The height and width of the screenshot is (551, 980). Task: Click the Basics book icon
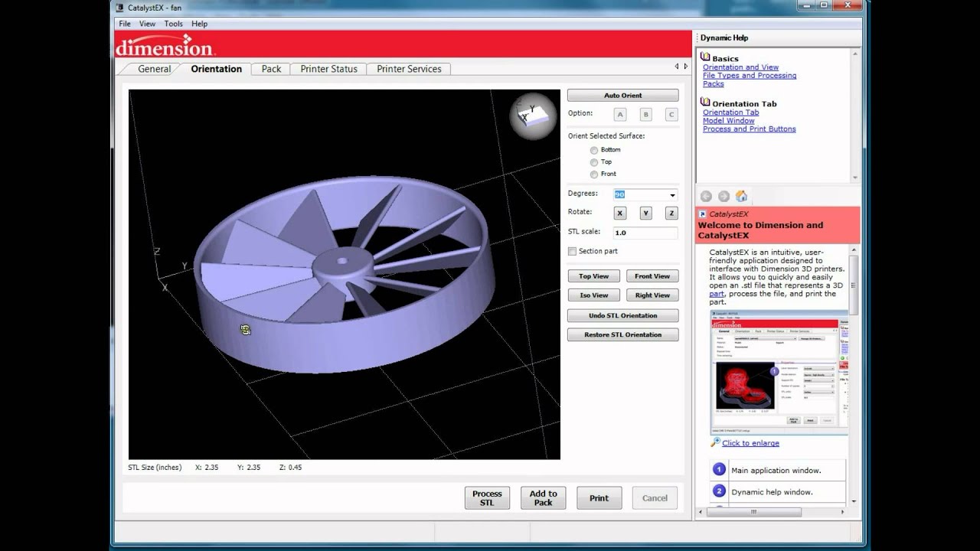tap(706, 57)
